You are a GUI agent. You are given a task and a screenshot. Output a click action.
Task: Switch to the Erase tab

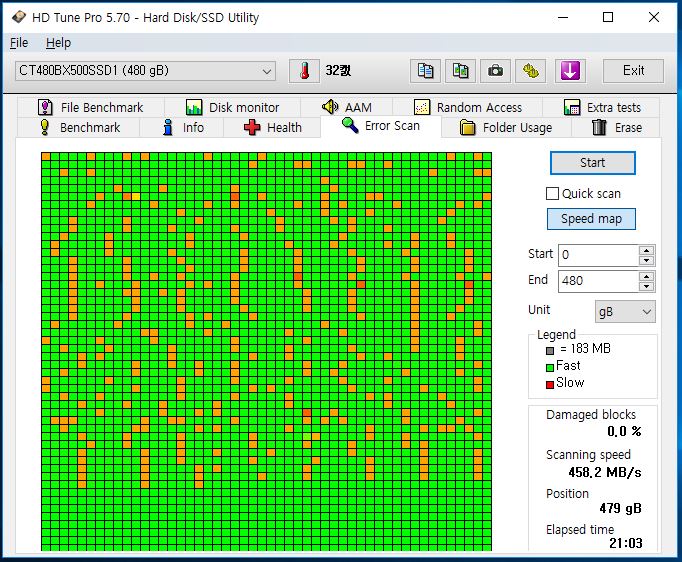click(616, 127)
